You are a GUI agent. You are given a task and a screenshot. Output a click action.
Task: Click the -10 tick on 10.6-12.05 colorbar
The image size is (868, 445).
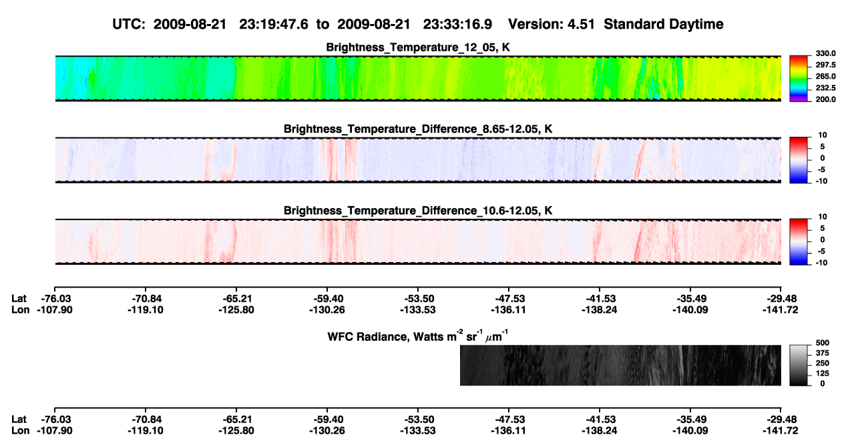pos(821,262)
